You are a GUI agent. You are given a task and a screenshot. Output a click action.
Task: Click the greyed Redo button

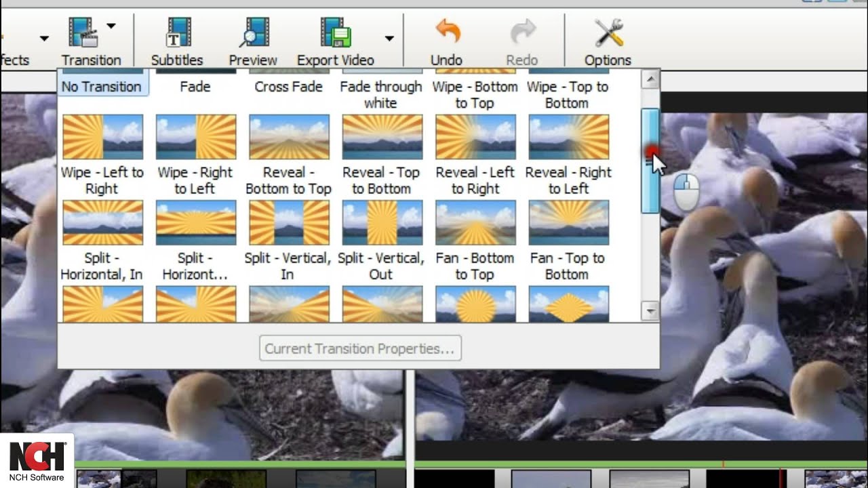521,41
